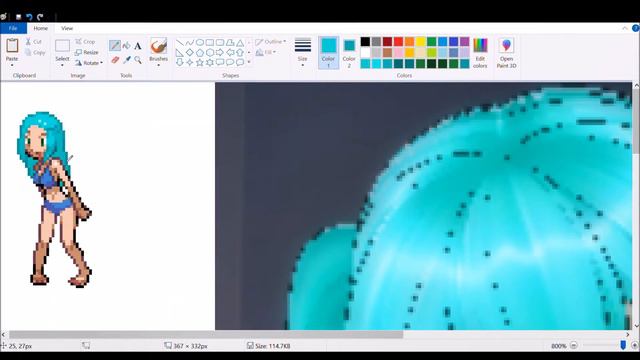Pick the black color swatch
The height and width of the screenshot is (360, 640).
coord(365,41)
